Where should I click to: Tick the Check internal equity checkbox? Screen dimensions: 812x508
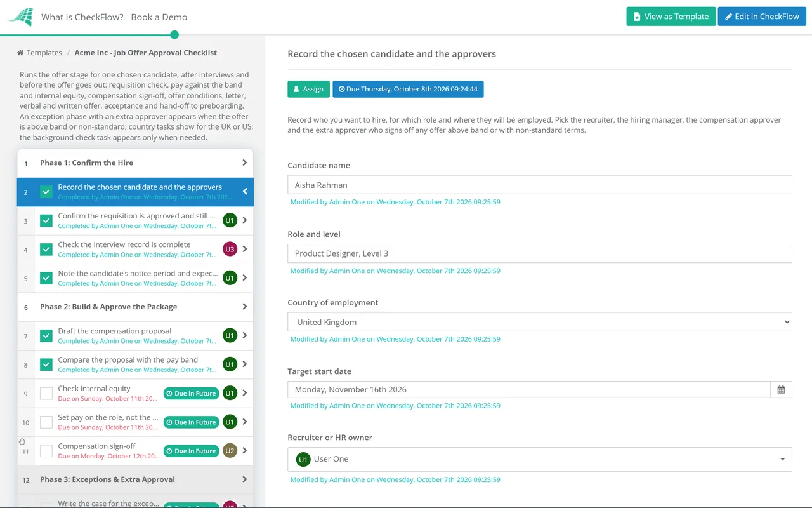pos(46,393)
